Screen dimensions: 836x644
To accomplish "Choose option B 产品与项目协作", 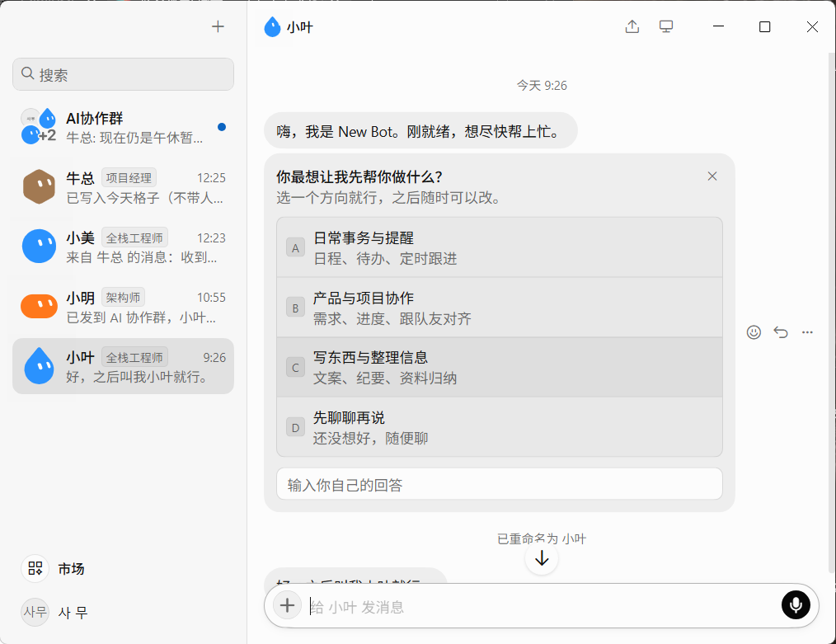I will pyautogui.click(x=500, y=308).
